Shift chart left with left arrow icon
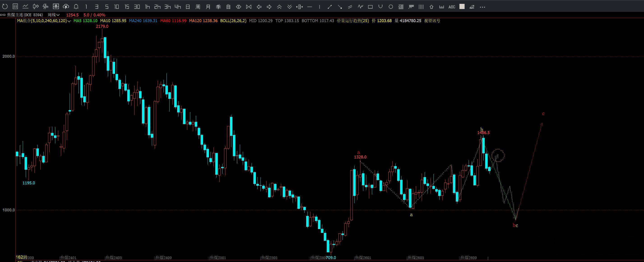This screenshot has height=262, width=644. tap(259, 7)
